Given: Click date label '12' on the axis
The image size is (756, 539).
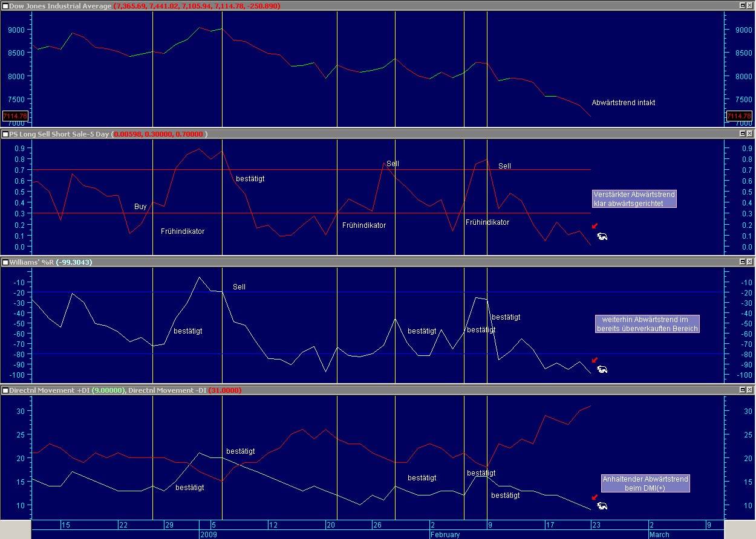Looking at the screenshot, I should [273, 525].
